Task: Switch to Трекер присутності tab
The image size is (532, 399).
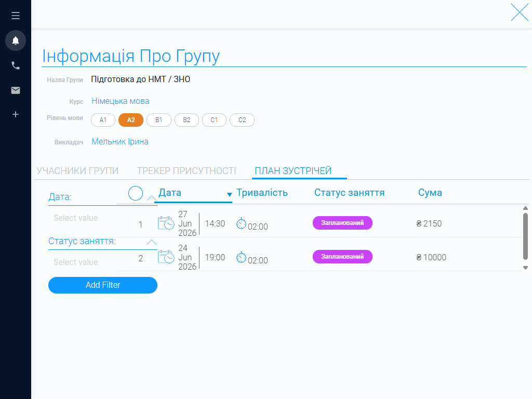Action: click(187, 170)
